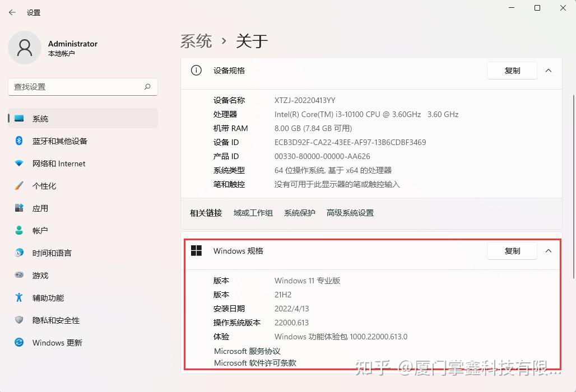Open 辅助功能 settings
Screen dimensions: 576x392
click(83, 298)
